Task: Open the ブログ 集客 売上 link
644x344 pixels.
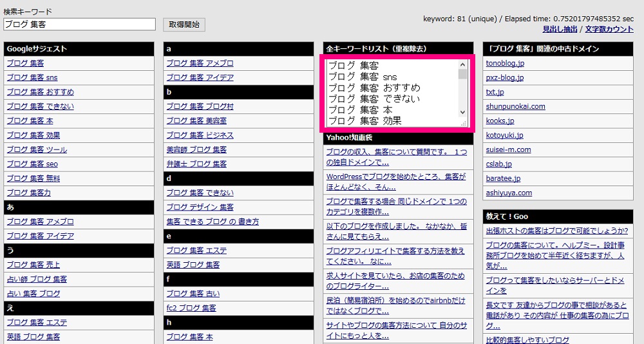Action: (33, 265)
